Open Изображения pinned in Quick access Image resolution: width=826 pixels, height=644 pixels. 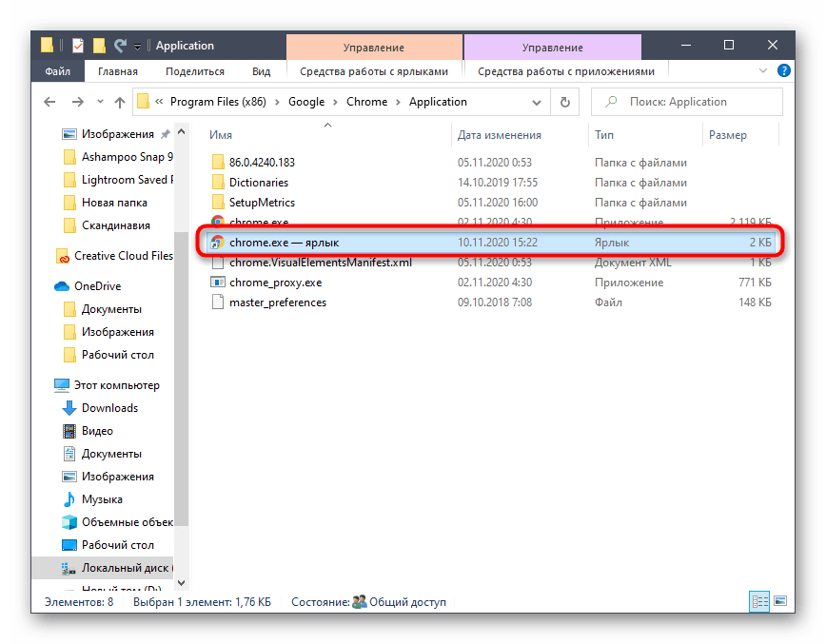click(x=117, y=134)
